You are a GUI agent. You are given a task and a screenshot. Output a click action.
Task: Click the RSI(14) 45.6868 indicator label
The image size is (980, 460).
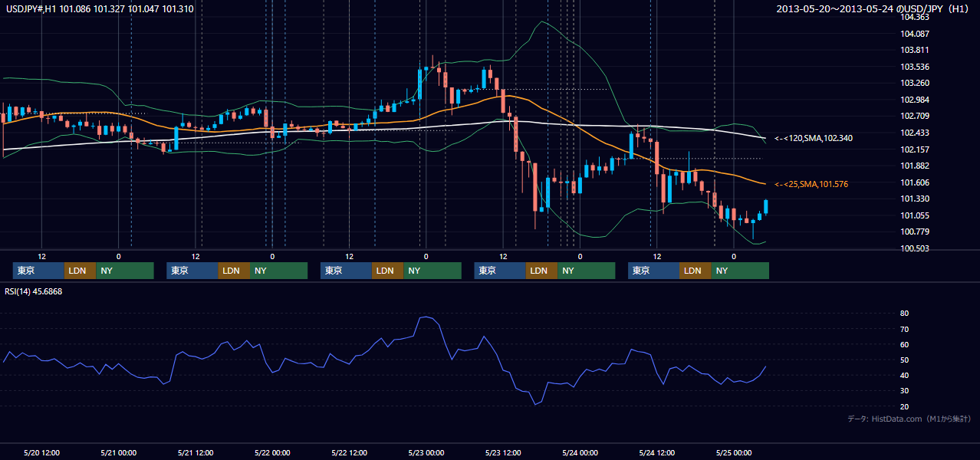point(34,291)
